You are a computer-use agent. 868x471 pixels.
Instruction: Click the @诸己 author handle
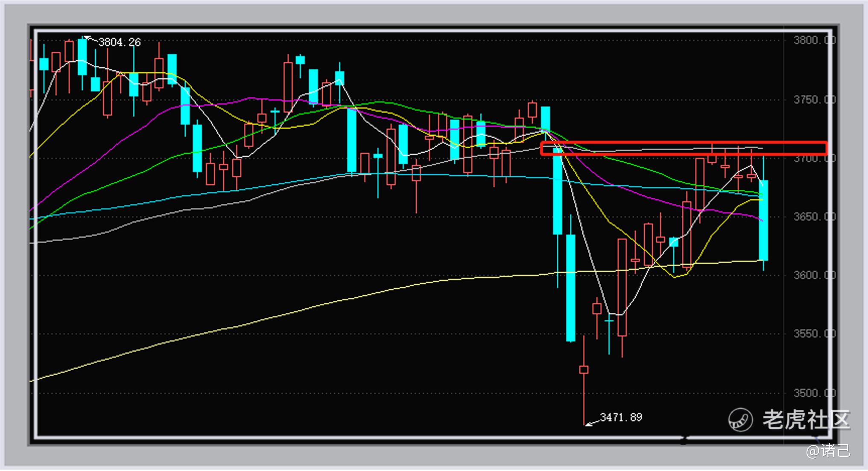pos(828,451)
